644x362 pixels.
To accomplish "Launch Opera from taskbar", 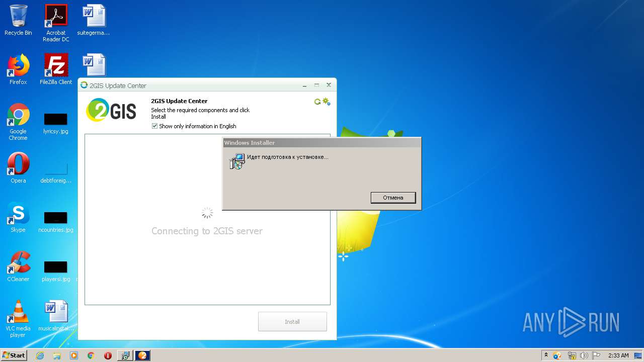I will pyautogui.click(x=108, y=355).
